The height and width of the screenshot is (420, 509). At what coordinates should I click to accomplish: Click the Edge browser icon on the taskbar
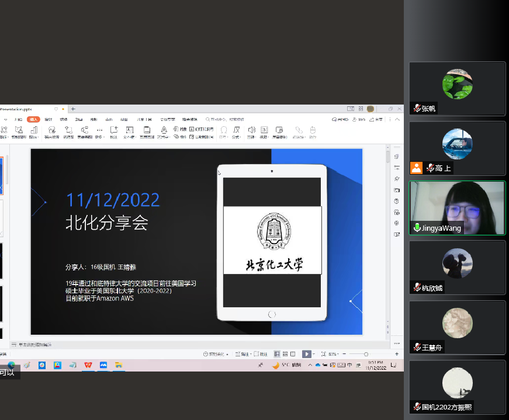click(x=11, y=365)
